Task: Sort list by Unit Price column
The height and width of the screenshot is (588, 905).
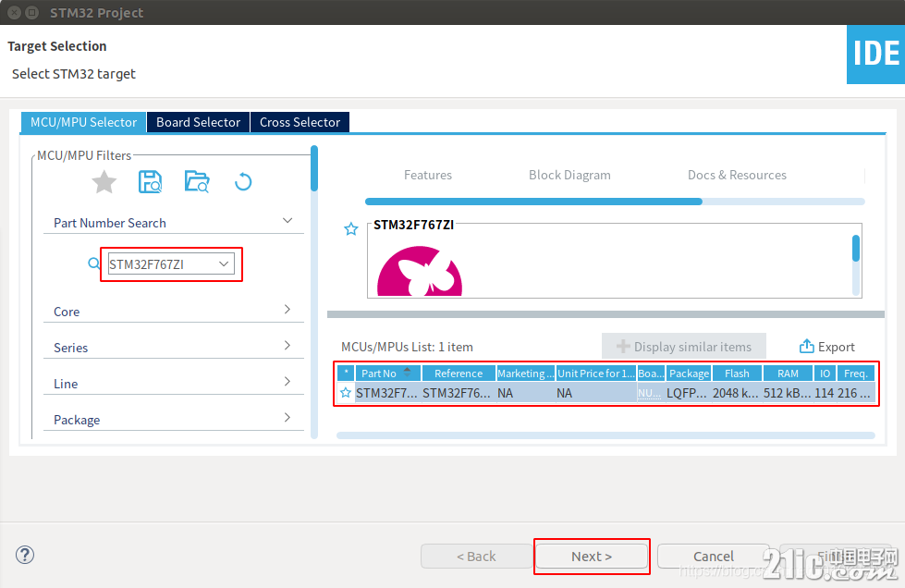Action: [596, 374]
